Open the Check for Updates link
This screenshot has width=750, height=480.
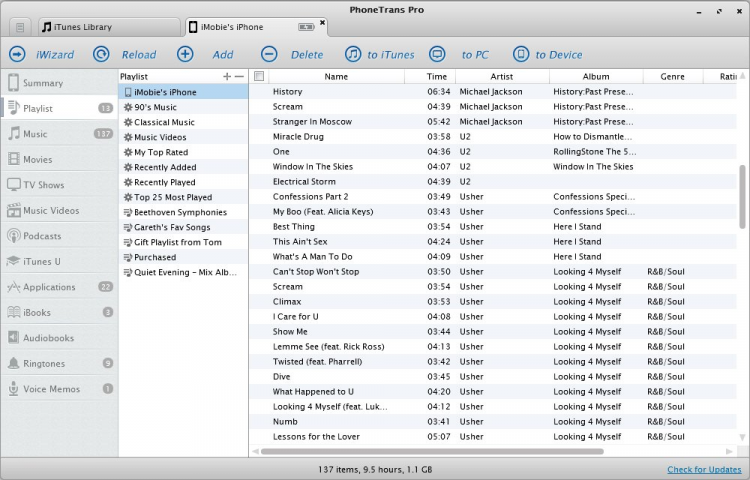704,469
